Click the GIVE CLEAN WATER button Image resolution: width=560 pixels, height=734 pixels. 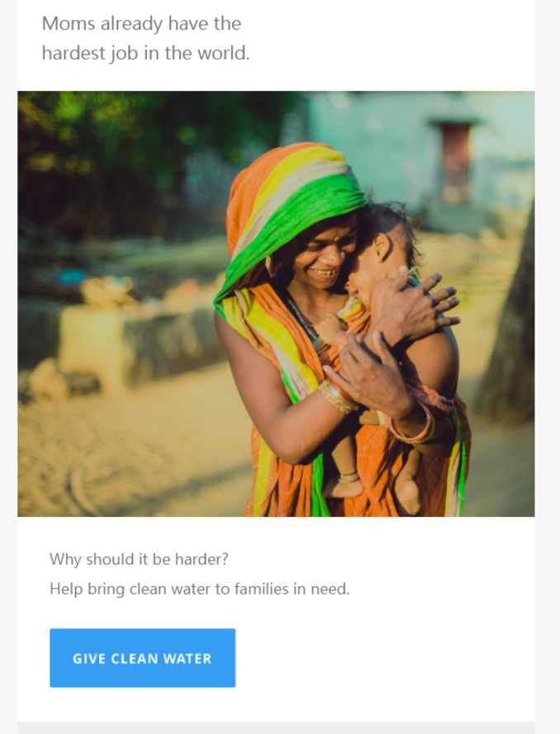(142, 658)
